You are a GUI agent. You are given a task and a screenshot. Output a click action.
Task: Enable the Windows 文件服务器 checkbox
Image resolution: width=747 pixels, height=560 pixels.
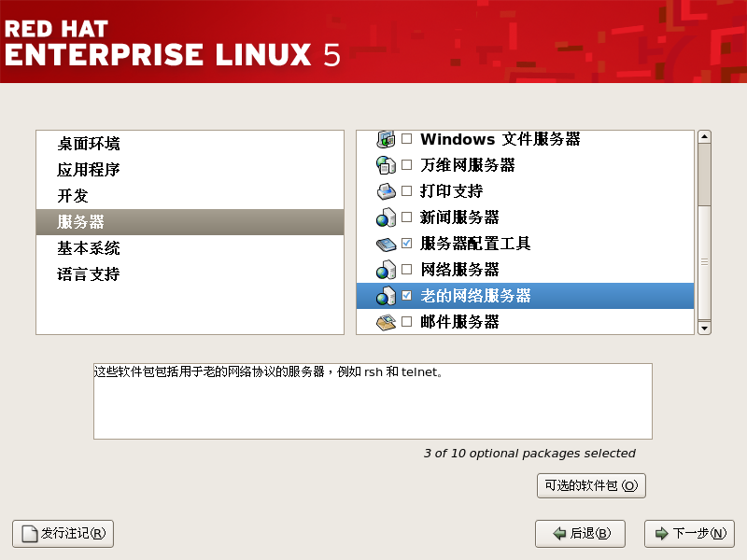[x=406, y=139]
